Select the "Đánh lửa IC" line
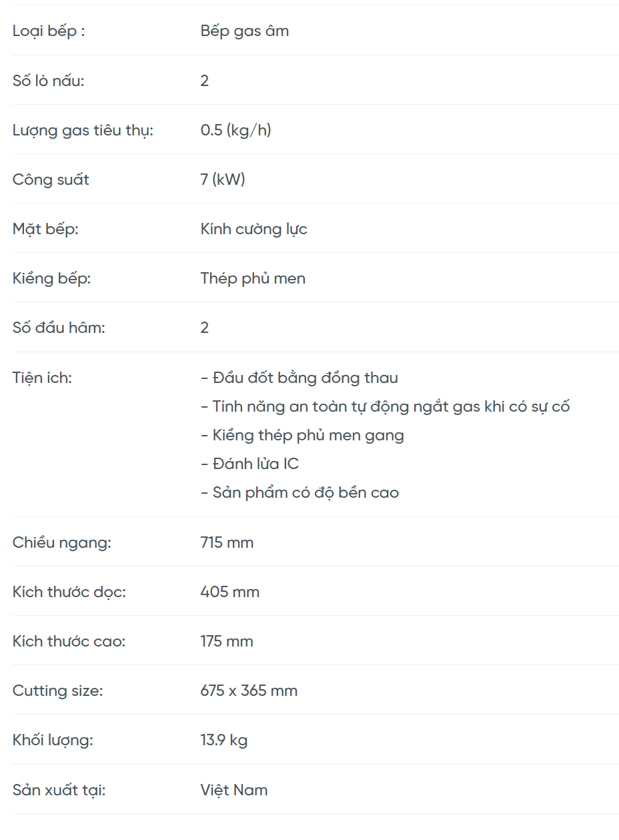The height and width of the screenshot is (840, 619). click(250, 464)
